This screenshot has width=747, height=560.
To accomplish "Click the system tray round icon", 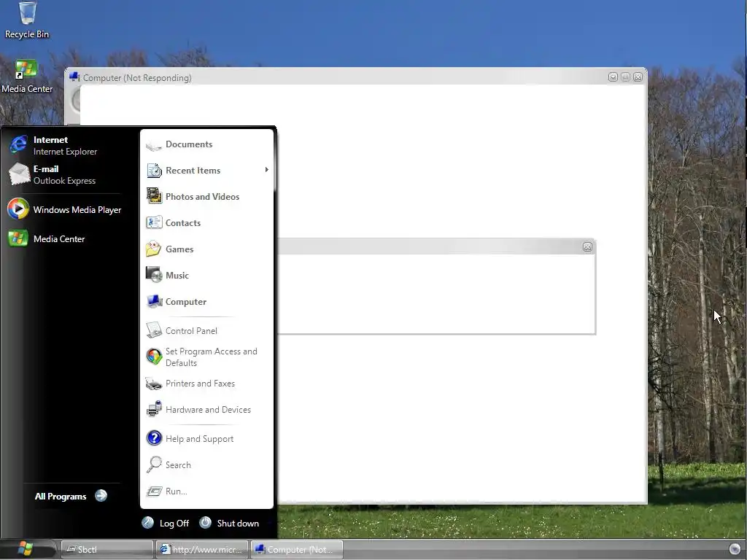I will click(x=735, y=549).
